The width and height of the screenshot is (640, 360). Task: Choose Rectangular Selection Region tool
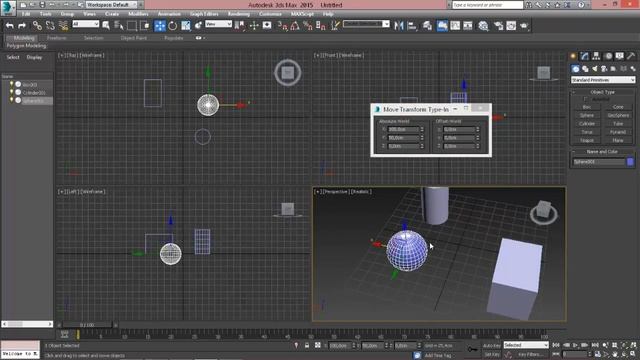click(x=132, y=26)
